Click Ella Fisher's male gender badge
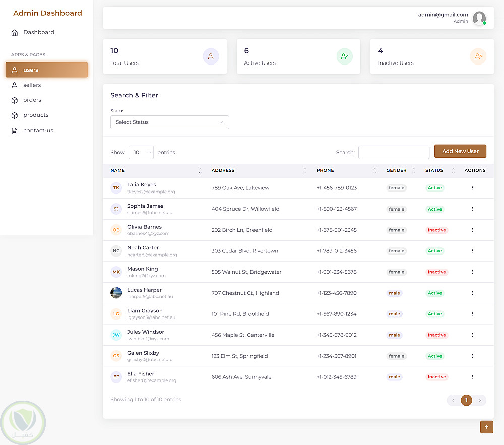The height and width of the screenshot is (445, 504). coord(395,377)
